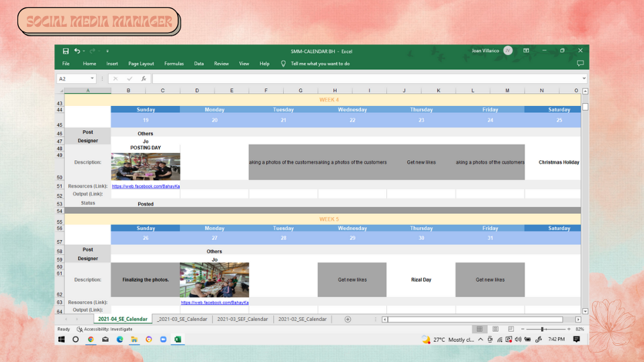This screenshot has height=362, width=644.
Task: Open the Review ribbon tab
Action: point(221,64)
